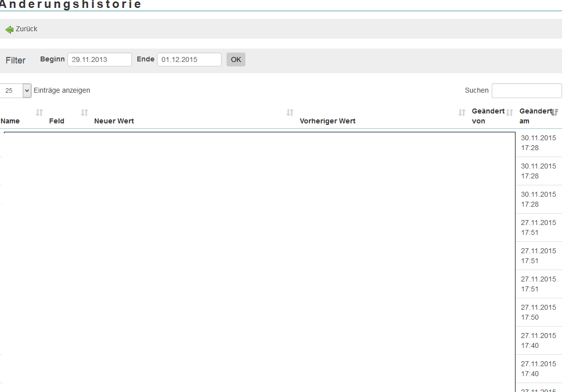This screenshot has width=573, height=392.
Task: Sort by the Feld column arrows
Action: click(x=84, y=112)
